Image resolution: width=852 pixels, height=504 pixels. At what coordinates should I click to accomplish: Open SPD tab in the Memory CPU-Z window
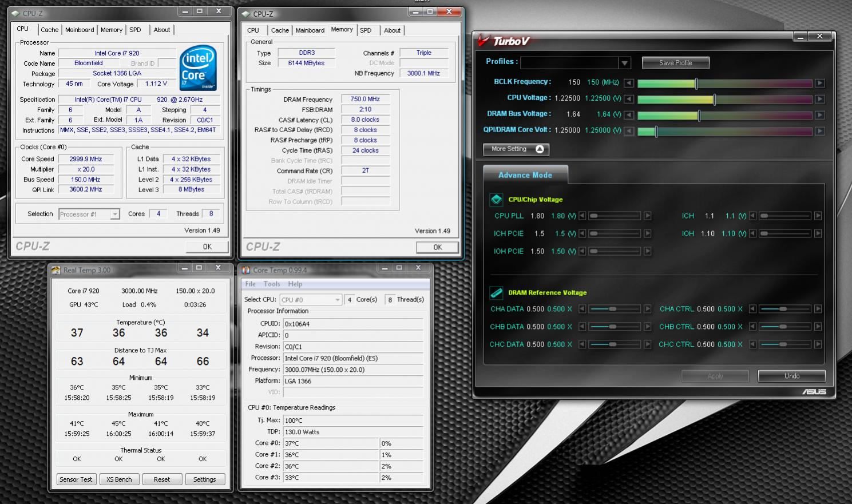tap(366, 30)
